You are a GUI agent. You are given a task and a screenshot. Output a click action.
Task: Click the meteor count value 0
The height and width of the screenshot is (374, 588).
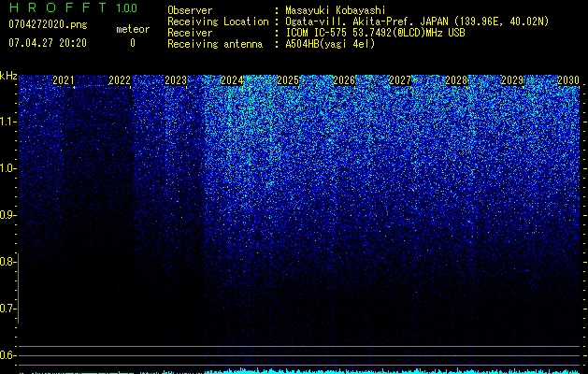point(133,43)
